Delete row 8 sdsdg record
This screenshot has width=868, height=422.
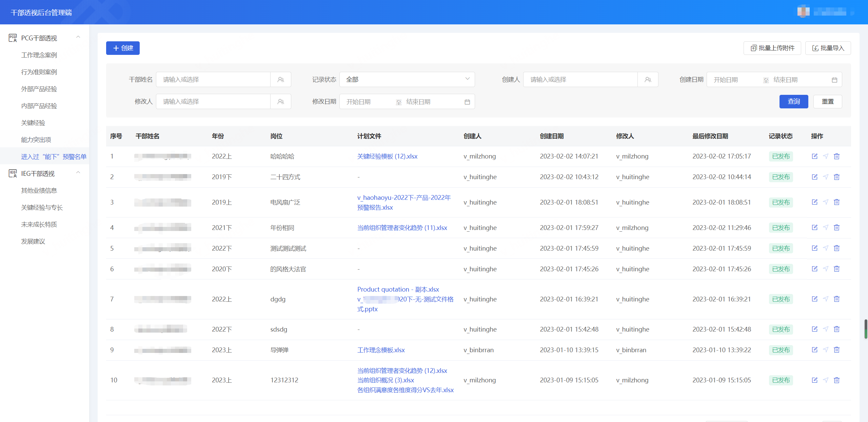click(x=837, y=329)
